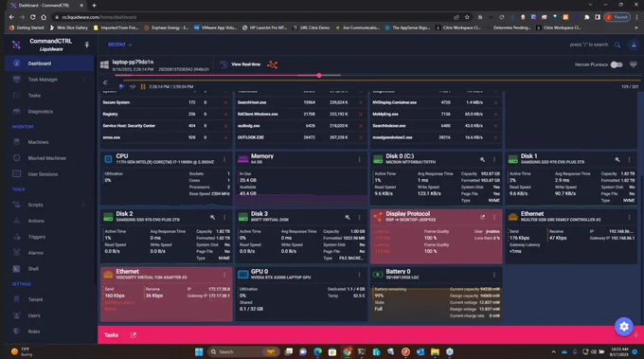Viewport: 644px width, 359px height.
Task: Adjust the pink playback timeline slider handle
Action: 319,76
